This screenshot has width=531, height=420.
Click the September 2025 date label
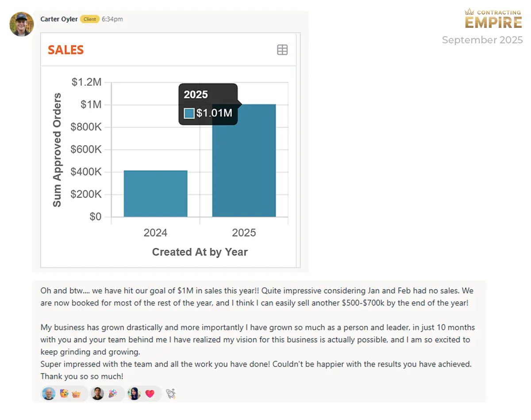tap(482, 40)
